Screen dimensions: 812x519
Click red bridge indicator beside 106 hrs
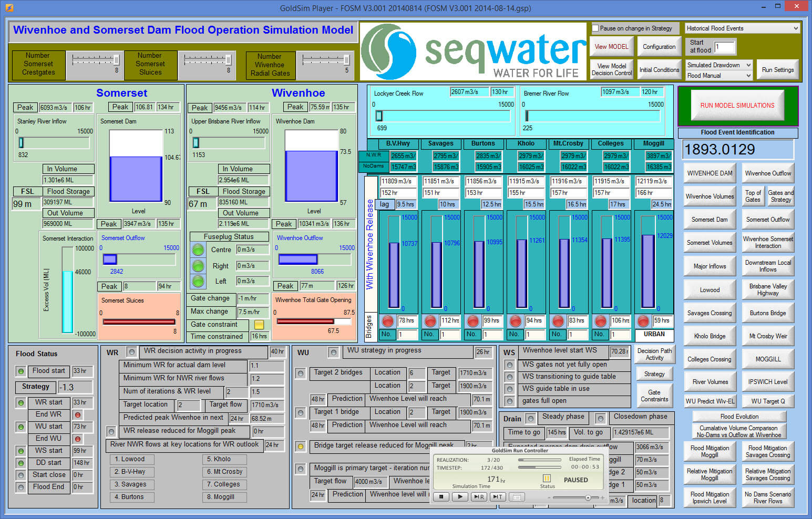(x=600, y=320)
